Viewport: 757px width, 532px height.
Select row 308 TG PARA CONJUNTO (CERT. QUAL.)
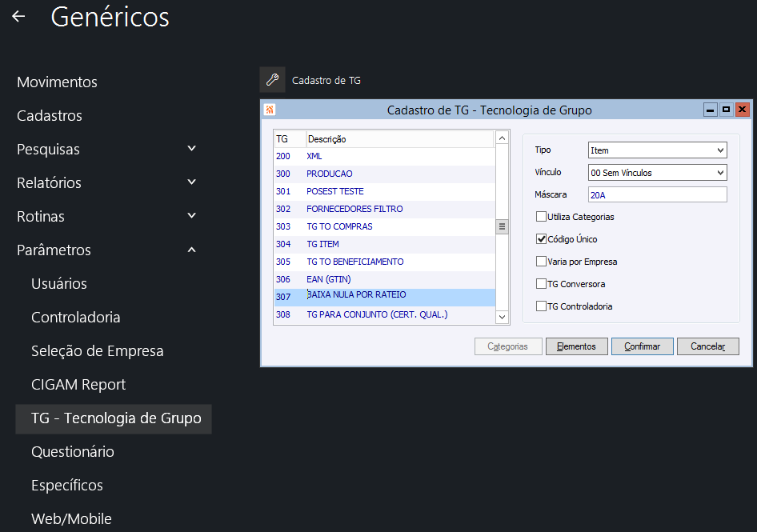click(x=384, y=314)
